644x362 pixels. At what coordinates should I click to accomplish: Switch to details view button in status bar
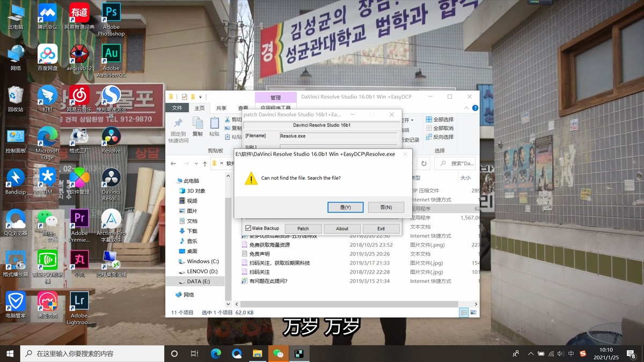coord(464,313)
